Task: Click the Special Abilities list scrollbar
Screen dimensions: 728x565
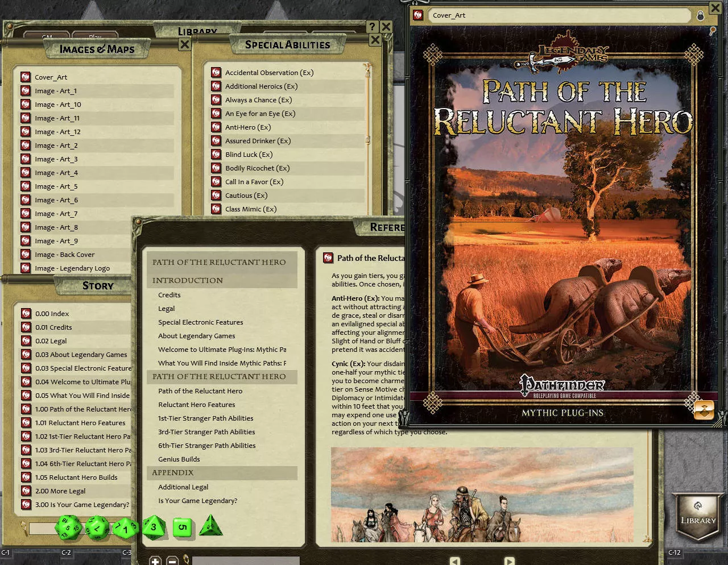Action: [368, 139]
